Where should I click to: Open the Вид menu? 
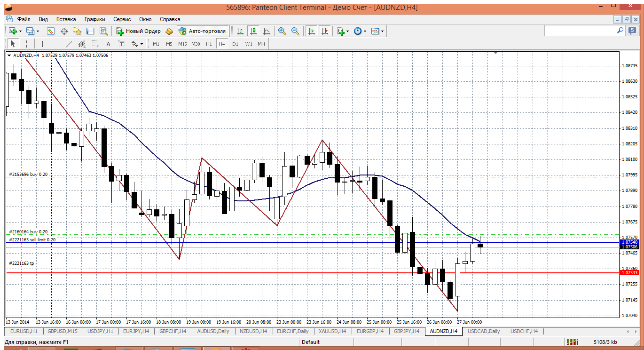pos(43,19)
